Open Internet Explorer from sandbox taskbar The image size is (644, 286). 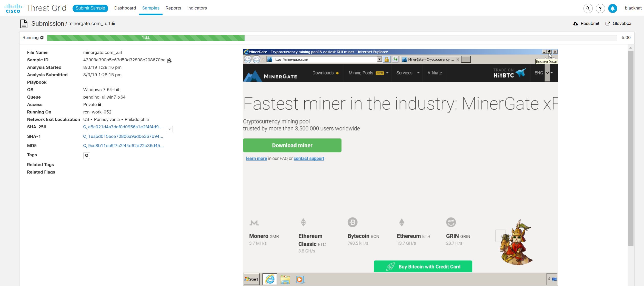pyautogui.click(x=270, y=279)
